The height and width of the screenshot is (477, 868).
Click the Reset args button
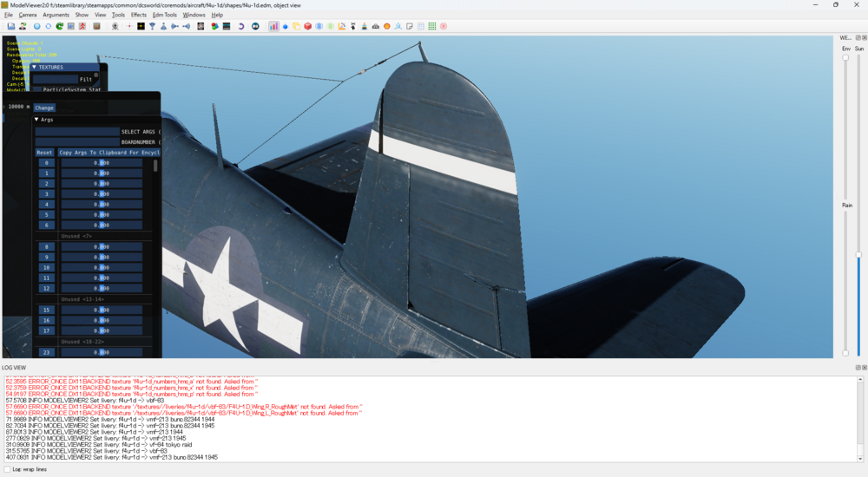click(44, 152)
